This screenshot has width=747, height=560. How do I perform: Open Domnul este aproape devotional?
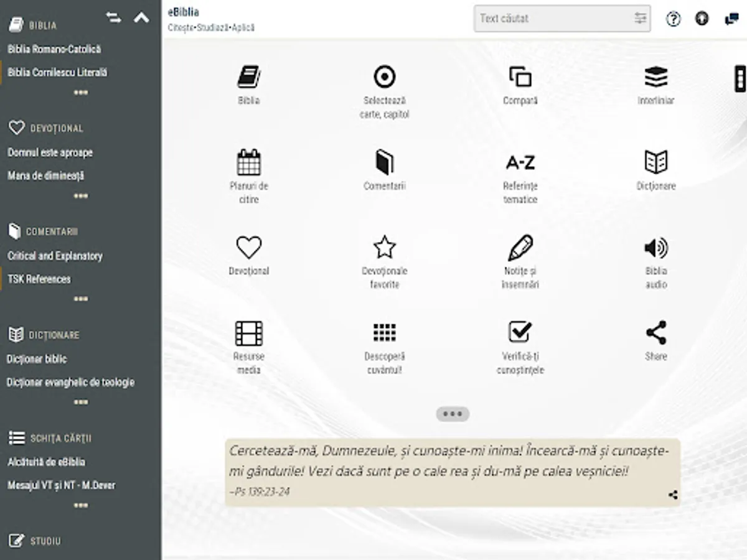pyautogui.click(x=50, y=152)
